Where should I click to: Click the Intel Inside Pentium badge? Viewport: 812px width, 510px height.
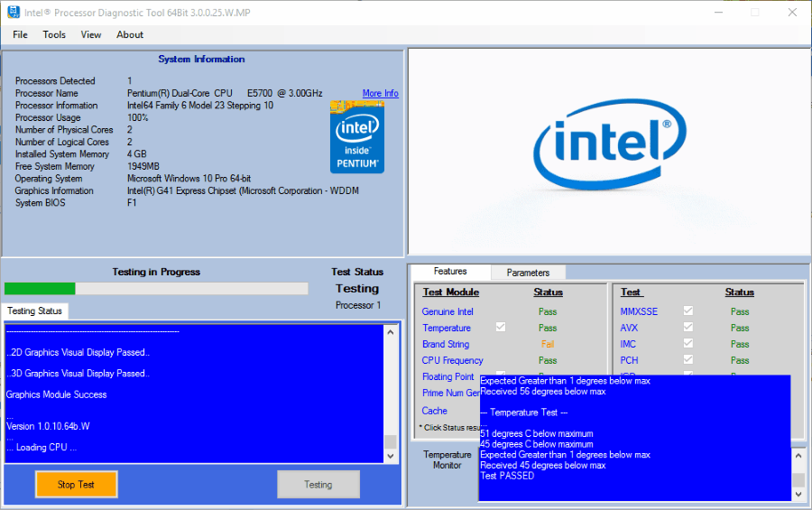pyautogui.click(x=356, y=137)
